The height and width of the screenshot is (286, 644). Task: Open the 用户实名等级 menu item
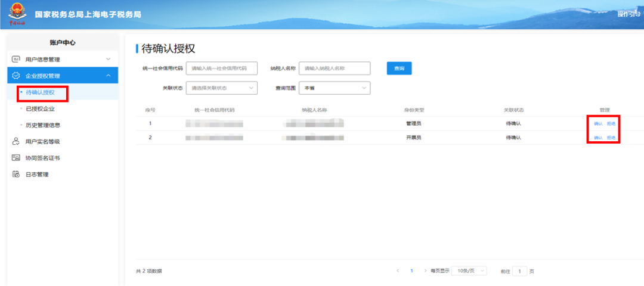tap(43, 142)
